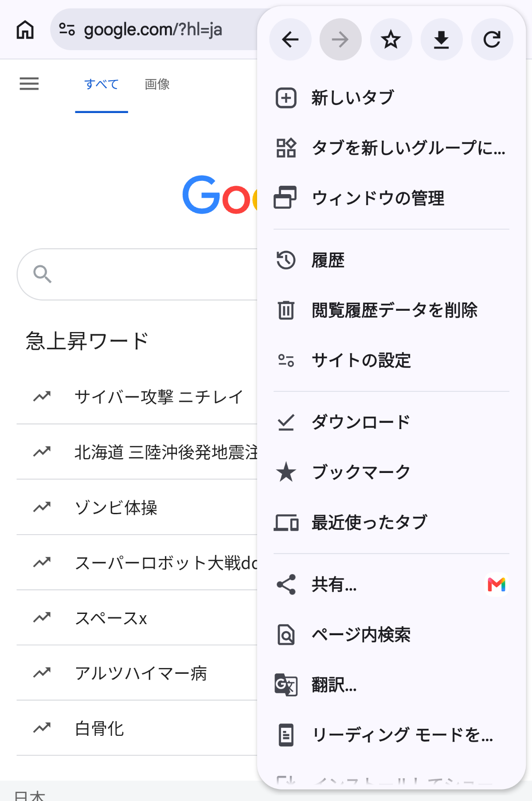
Task: Bookmark this page with star outline icon
Action: tap(391, 40)
